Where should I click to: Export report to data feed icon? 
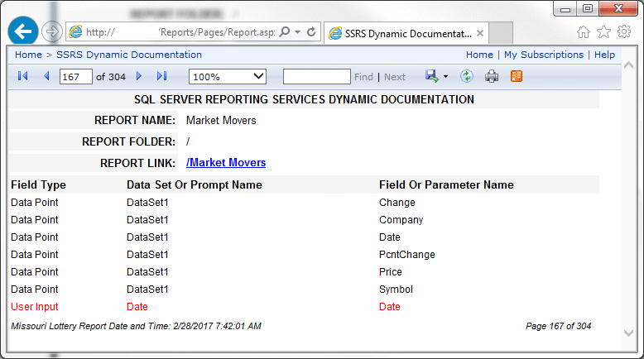[517, 76]
